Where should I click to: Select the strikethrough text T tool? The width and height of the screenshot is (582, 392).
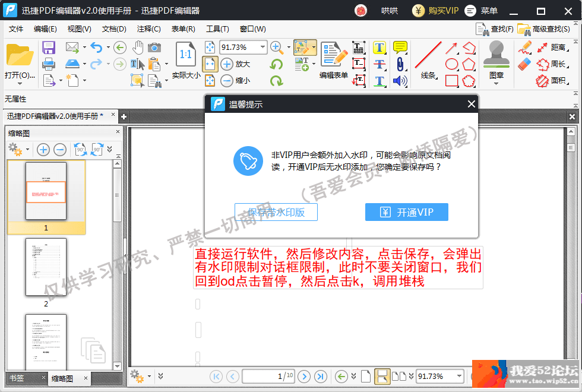point(379,64)
